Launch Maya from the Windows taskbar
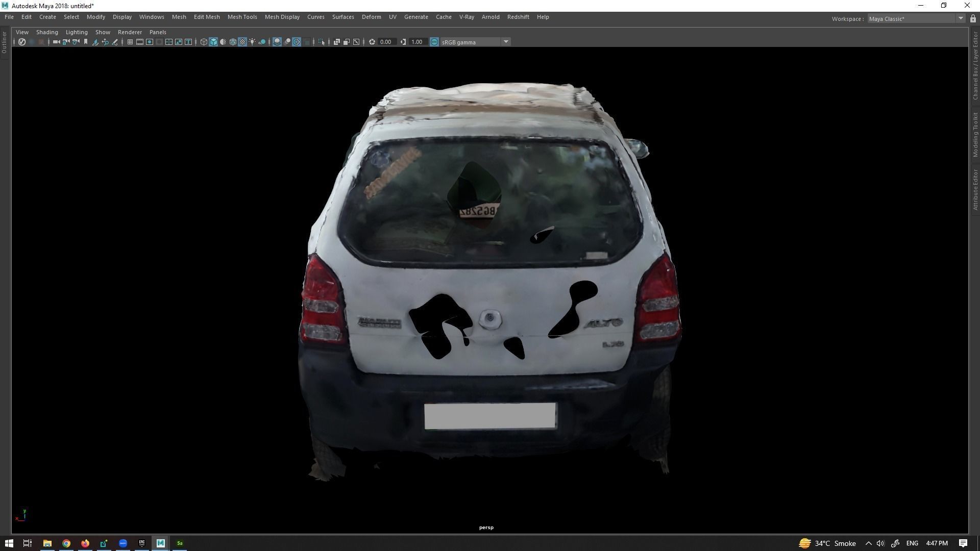The width and height of the screenshot is (980, 551). tap(160, 543)
